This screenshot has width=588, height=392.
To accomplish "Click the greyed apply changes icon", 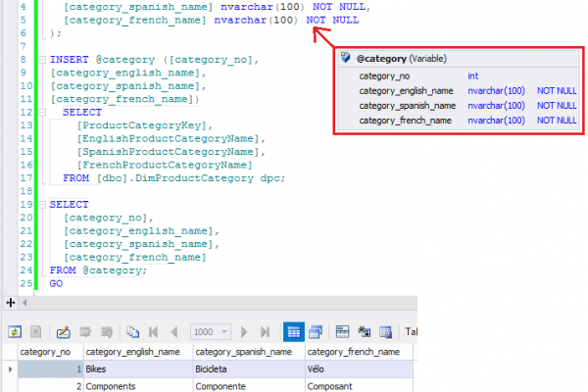I will 85,332.
